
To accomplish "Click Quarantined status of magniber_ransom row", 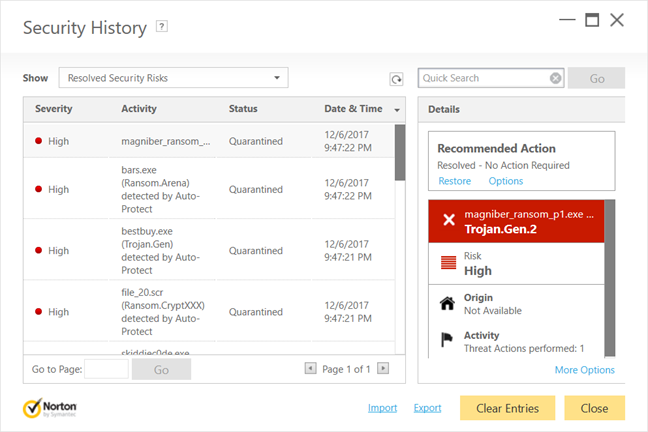I will coord(256,141).
